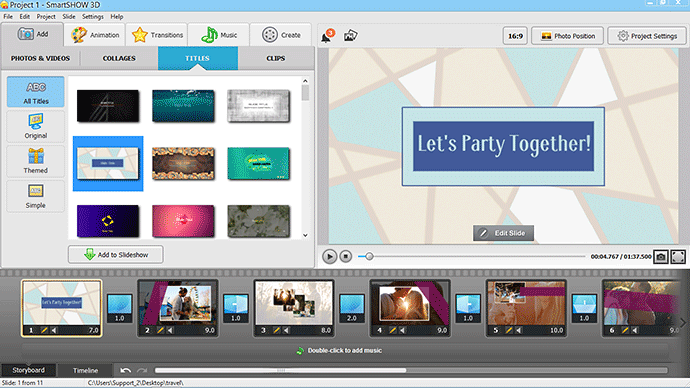Screen dimensions: 690x388
Task: Click the Add to Slideshow button
Action: [x=116, y=255]
